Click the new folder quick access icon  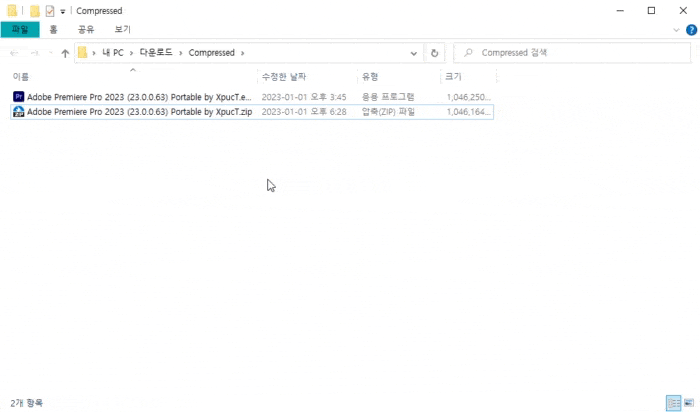[34, 11]
